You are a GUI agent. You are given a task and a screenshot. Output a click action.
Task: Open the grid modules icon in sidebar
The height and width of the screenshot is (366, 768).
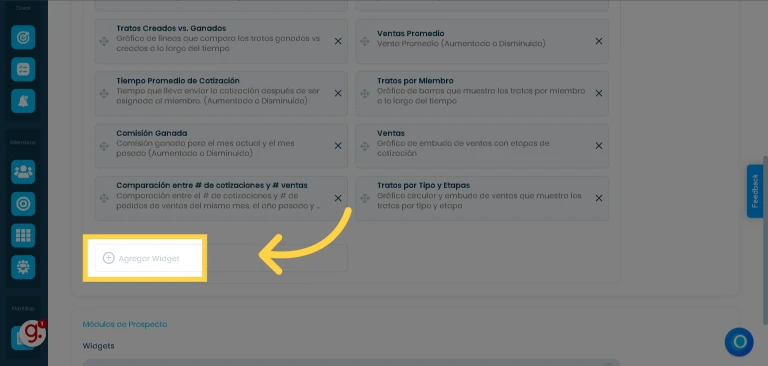(23, 236)
